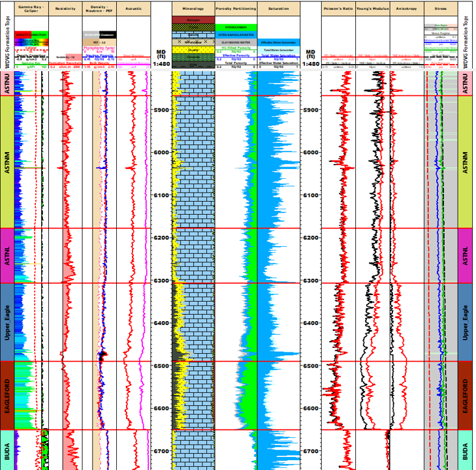Select the Young's Modulus track header
Image resolution: width=476 pixels, height=470 pixels.
click(372, 8)
